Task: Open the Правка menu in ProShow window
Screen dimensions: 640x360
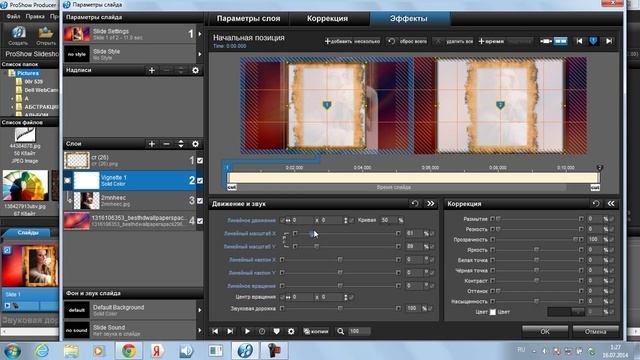Action: (x=35, y=17)
